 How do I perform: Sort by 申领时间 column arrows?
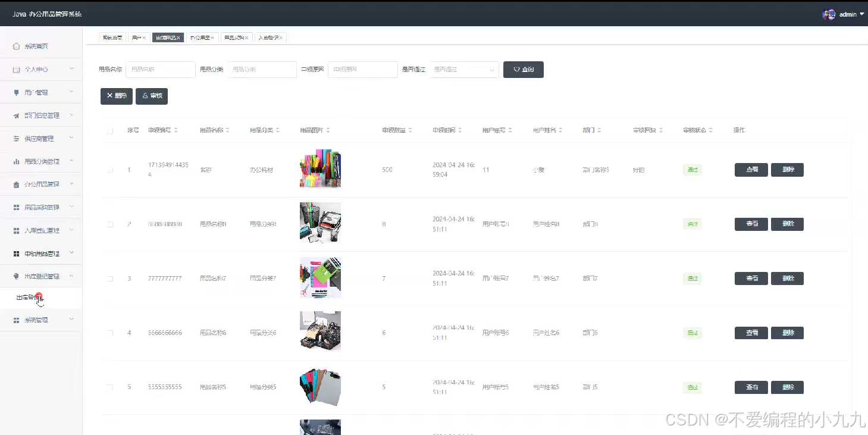460,130
